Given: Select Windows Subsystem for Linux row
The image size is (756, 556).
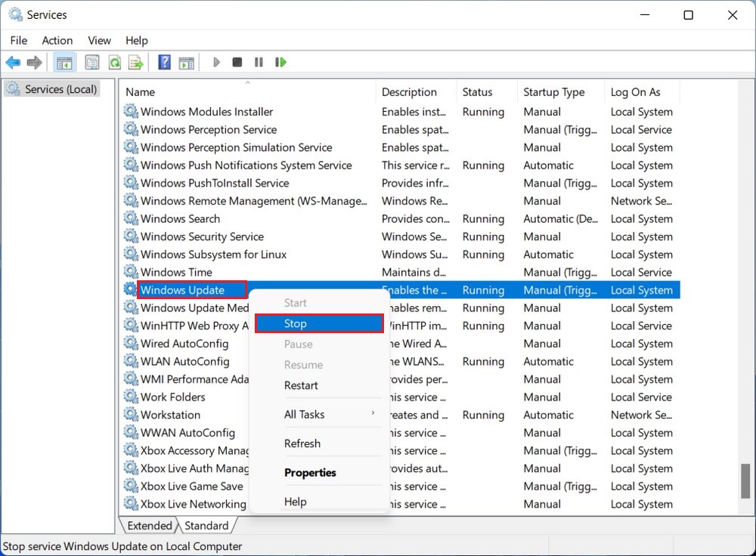Looking at the screenshot, I should (x=400, y=254).
